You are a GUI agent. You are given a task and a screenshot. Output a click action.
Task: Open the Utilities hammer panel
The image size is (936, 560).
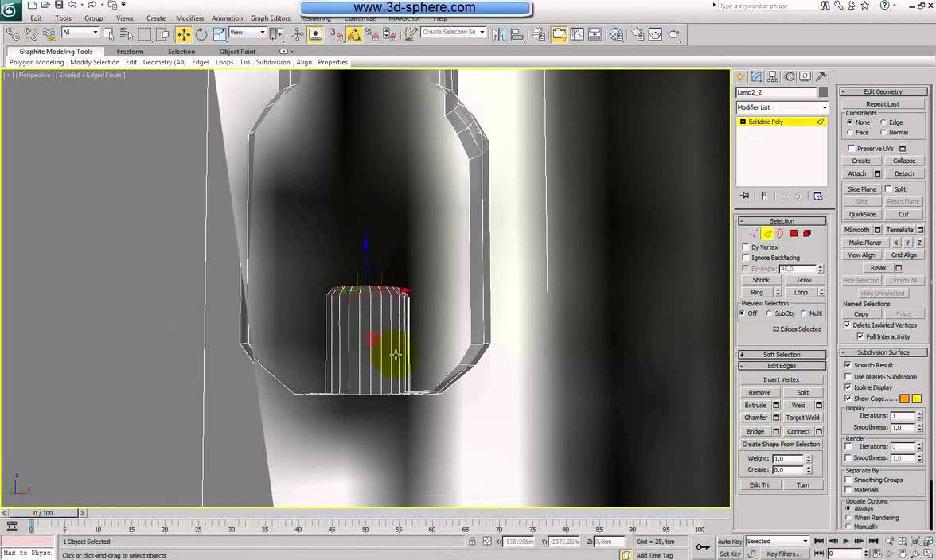click(821, 76)
